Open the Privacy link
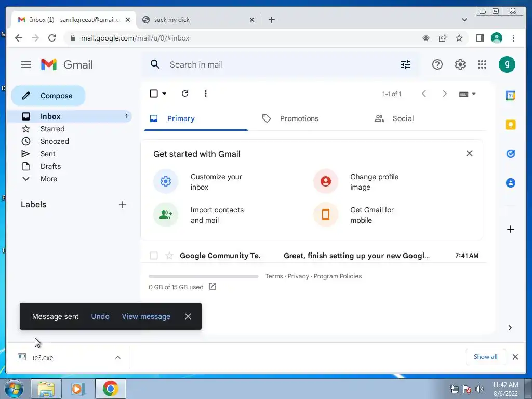Viewport: 532px width, 399px height. [x=298, y=276]
